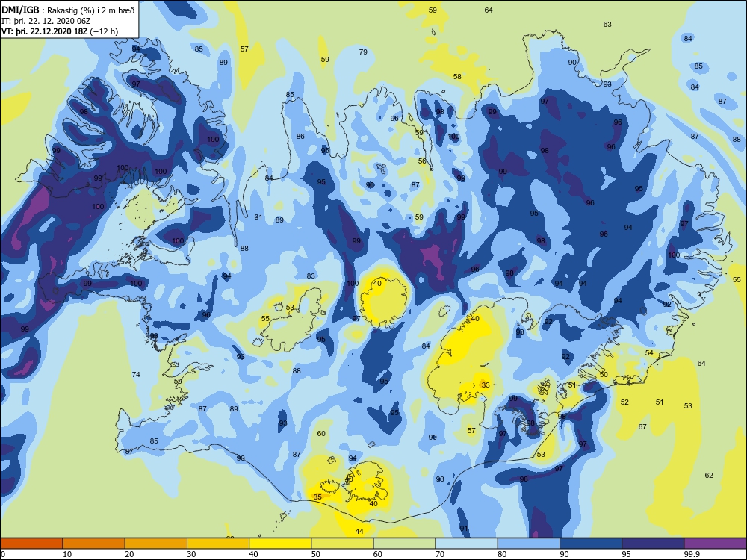Click the '52' humidity value on map
747x560 pixels.
pyautogui.click(x=624, y=402)
